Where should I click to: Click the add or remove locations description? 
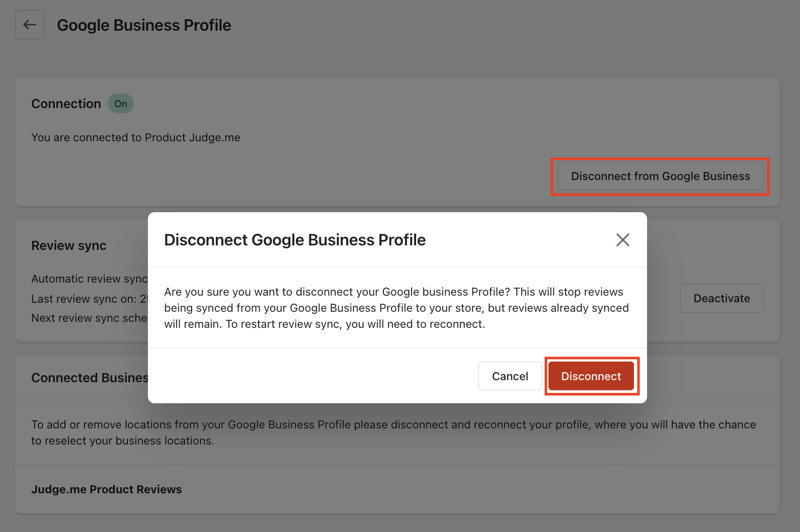point(393,432)
